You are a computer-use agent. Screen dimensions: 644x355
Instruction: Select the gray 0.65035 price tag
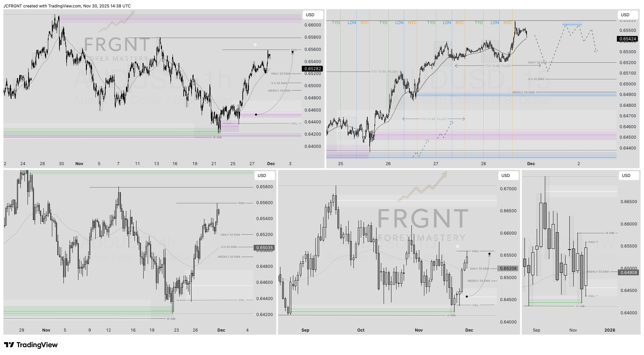point(264,248)
